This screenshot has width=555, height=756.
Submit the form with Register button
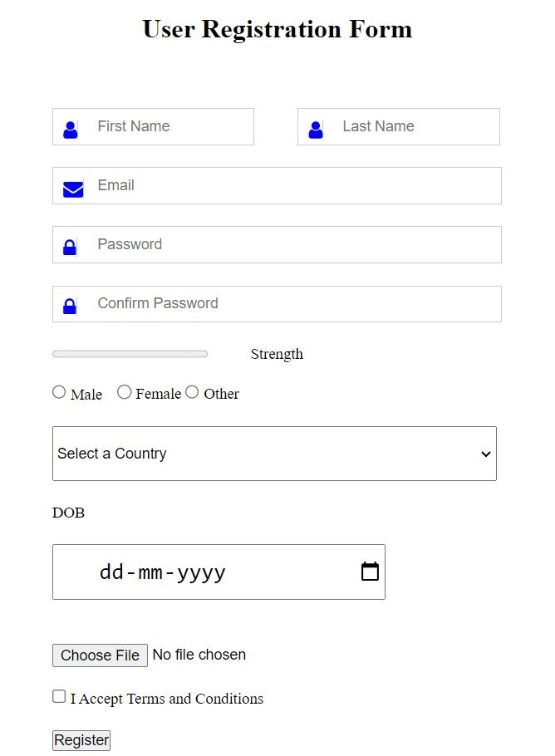point(81,740)
